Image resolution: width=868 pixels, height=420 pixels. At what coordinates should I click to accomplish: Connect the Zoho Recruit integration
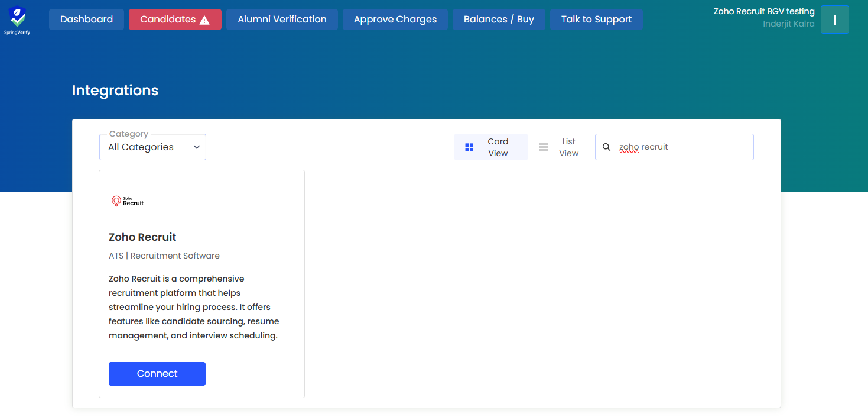[x=157, y=374]
